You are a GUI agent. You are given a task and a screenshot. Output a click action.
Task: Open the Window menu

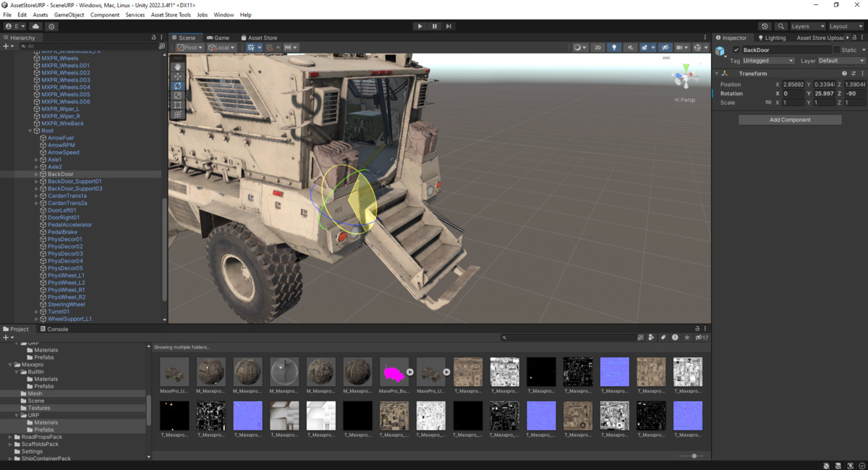point(224,14)
